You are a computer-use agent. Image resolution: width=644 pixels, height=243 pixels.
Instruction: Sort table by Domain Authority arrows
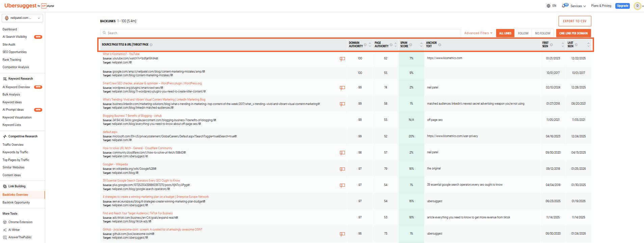coord(370,45)
